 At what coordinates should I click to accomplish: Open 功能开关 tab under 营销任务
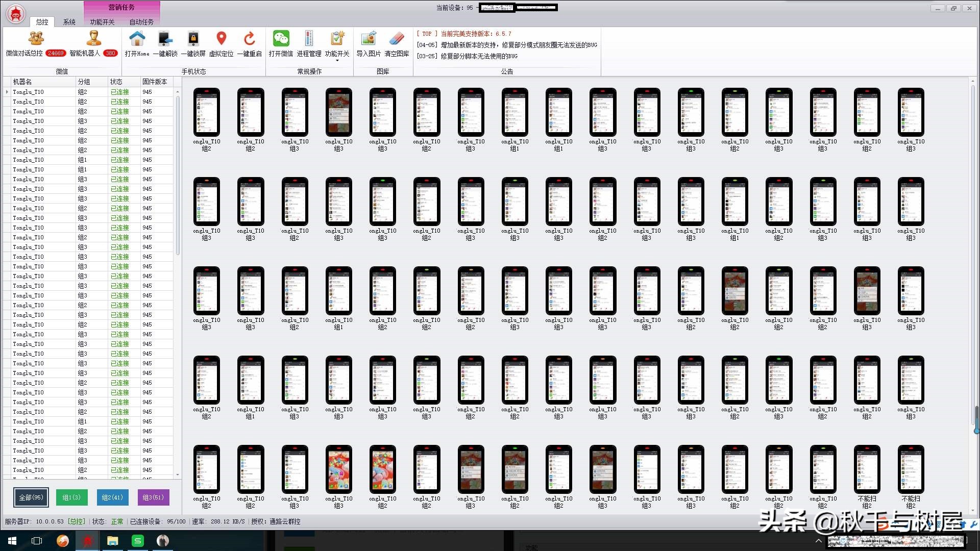[x=102, y=22]
